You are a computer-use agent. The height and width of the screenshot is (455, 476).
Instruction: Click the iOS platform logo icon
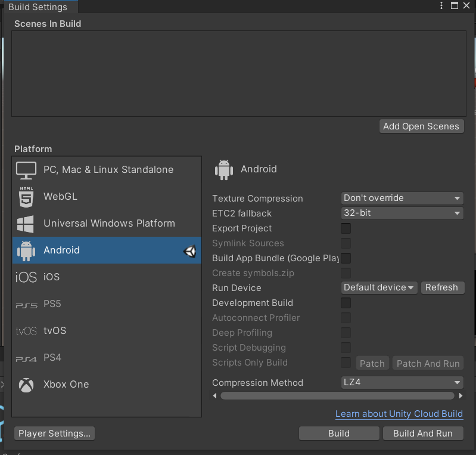(x=26, y=277)
